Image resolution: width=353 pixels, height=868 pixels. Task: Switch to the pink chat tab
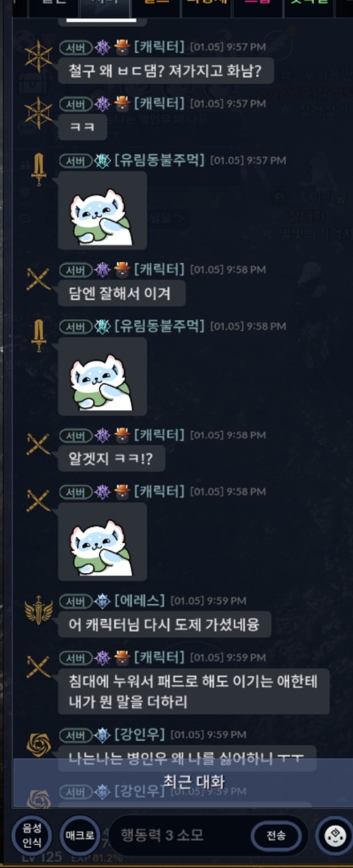[258, 7]
